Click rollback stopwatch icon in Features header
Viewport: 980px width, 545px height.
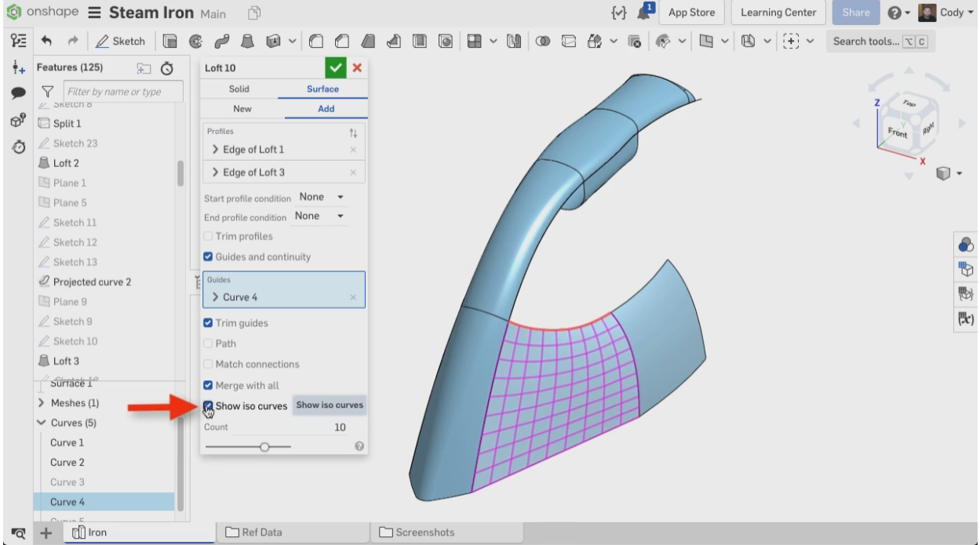[x=166, y=68]
